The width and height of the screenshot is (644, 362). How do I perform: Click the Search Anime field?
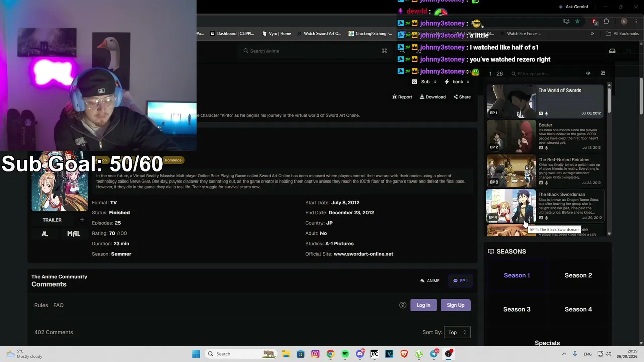[x=314, y=51]
